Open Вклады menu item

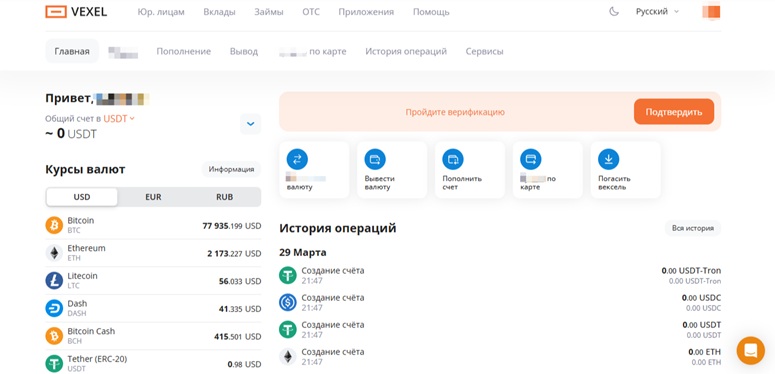[219, 12]
